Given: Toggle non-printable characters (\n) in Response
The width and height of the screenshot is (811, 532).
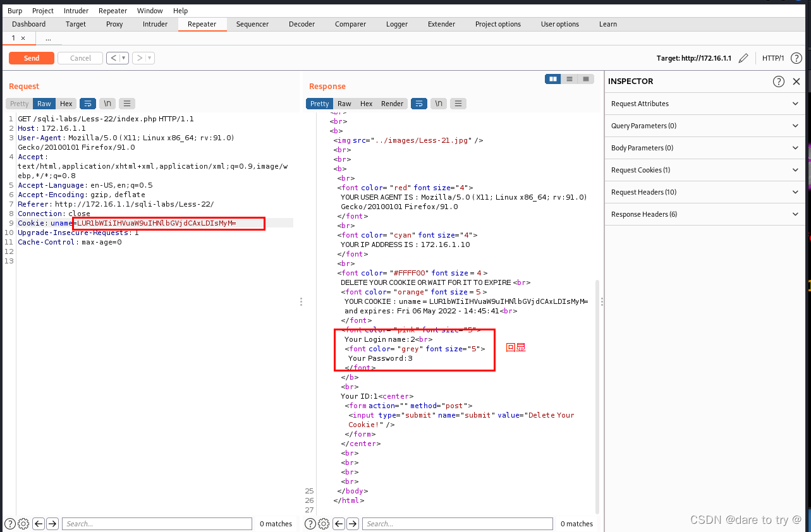Looking at the screenshot, I should tap(439, 104).
